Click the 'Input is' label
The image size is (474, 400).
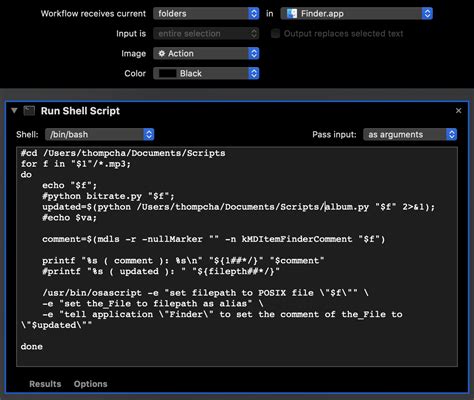(131, 34)
